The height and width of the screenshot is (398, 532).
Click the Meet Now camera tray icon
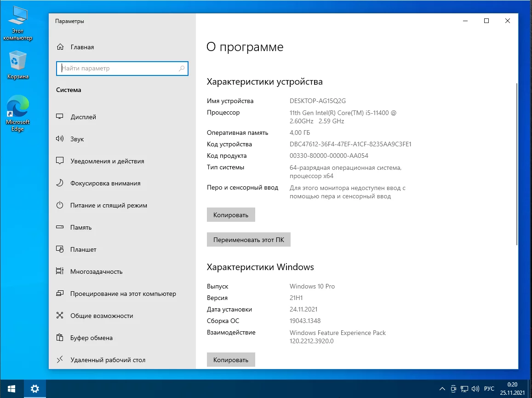click(454, 389)
